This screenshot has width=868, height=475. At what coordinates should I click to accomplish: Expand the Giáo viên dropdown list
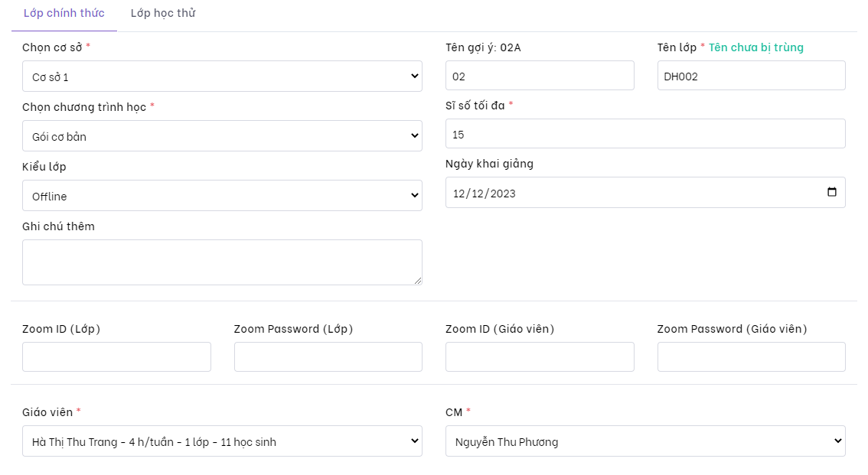pyautogui.click(x=222, y=441)
